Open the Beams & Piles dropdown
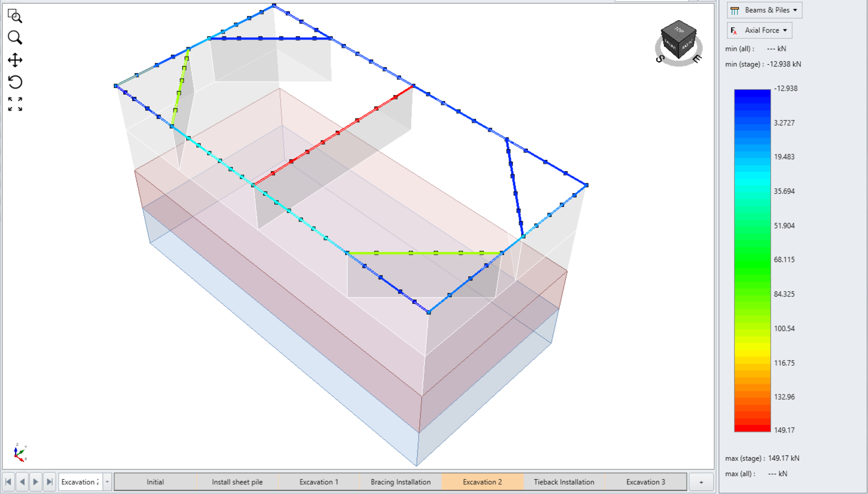Viewport: 868px width, 494px height. click(x=764, y=10)
